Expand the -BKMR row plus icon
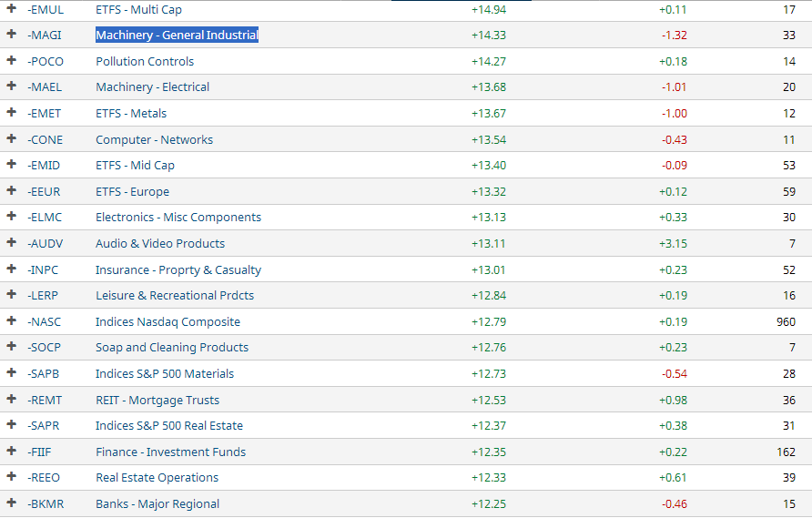 coord(11,503)
